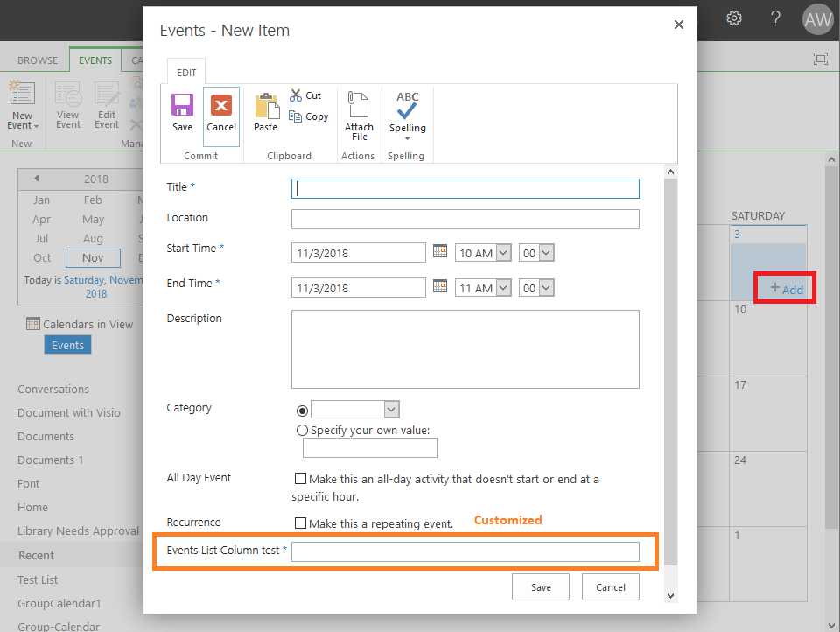840x632 pixels.
Task: Open Conversations in the left navigation
Action: pyautogui.click(x=53, y=390)
